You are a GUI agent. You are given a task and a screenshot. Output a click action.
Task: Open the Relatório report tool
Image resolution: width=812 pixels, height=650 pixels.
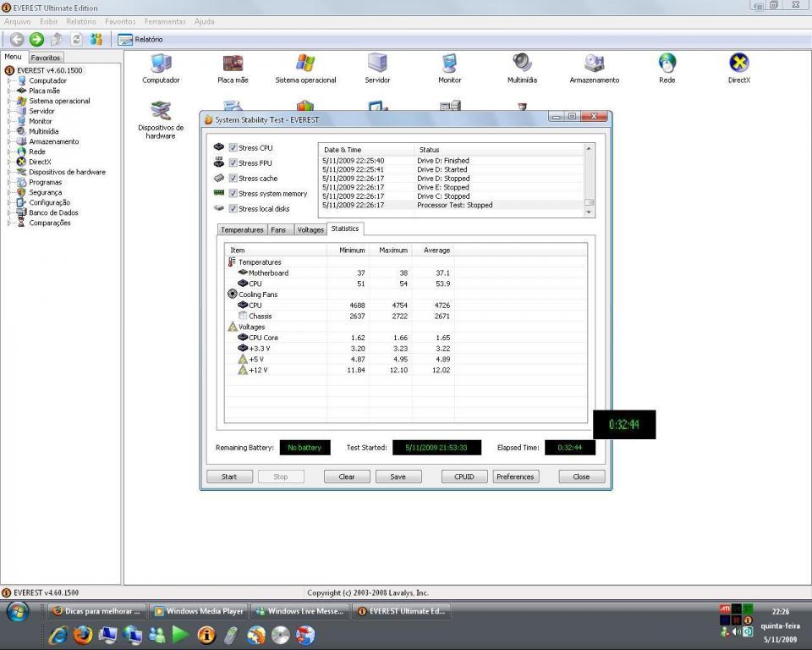click(x=140, y=40)
